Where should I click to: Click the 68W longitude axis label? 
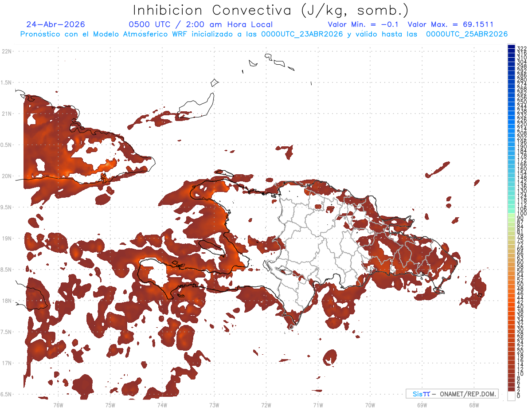tap(474, 405)
